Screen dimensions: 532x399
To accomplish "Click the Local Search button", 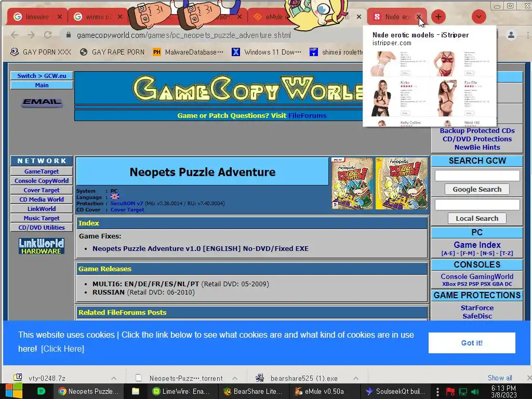I will pos(477,219).
